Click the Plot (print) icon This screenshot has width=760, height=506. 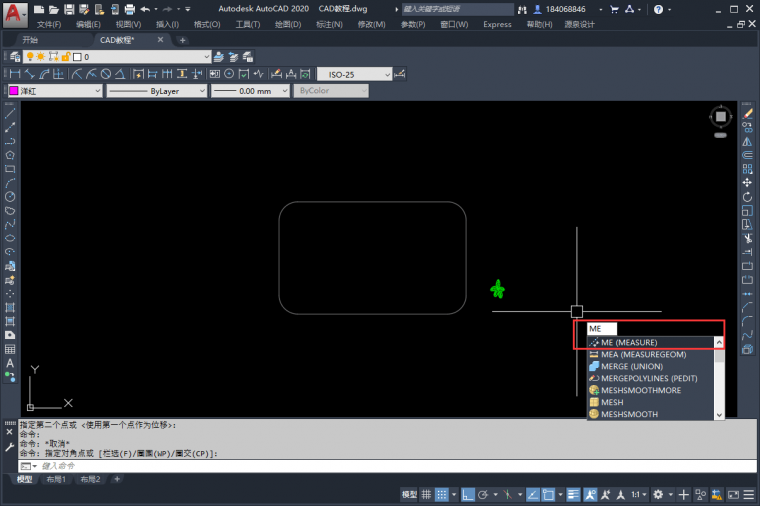130,9
